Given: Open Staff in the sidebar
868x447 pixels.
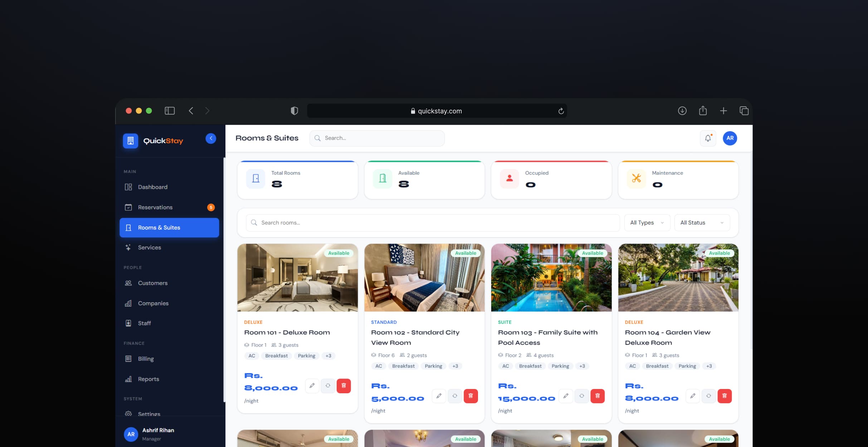Looking at the screenshot, I should pyautogui.click(x=169, y=323).
